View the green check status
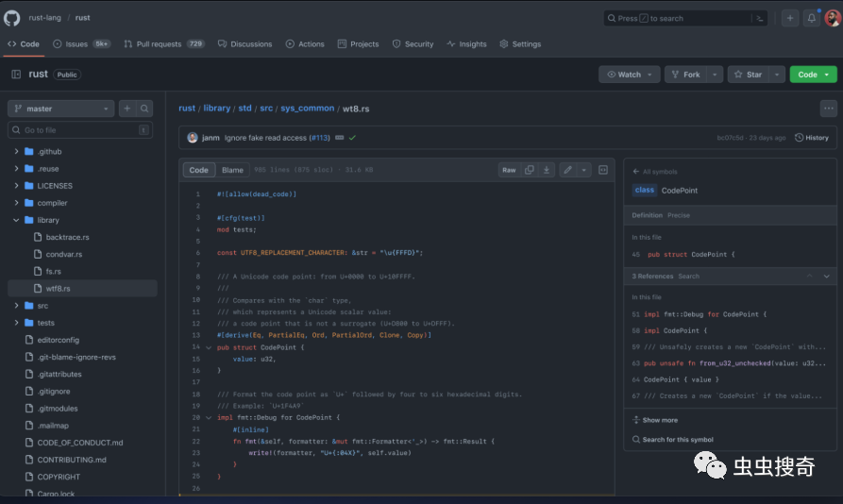The image size is (843, 504). (x=352, y=138)
